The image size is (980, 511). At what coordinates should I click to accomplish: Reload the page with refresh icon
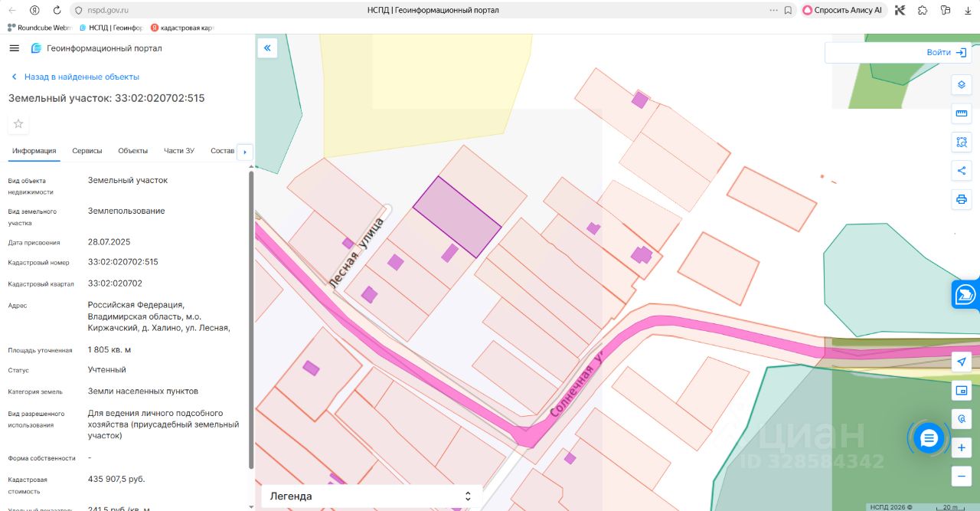57,11
